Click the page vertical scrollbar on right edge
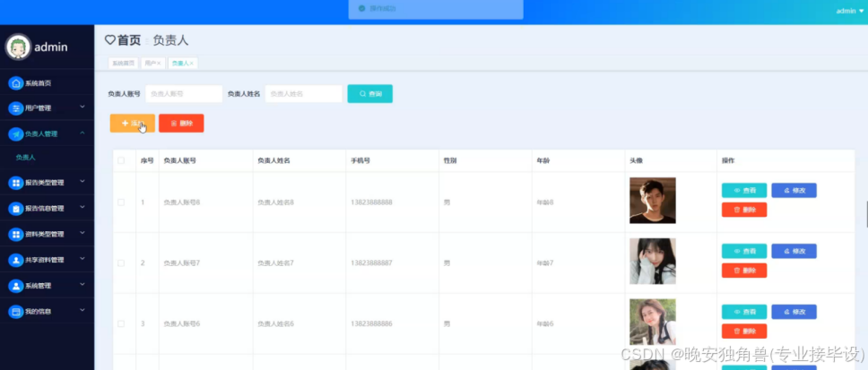Screen dimensions: 868x370 (x=866, y=215)
